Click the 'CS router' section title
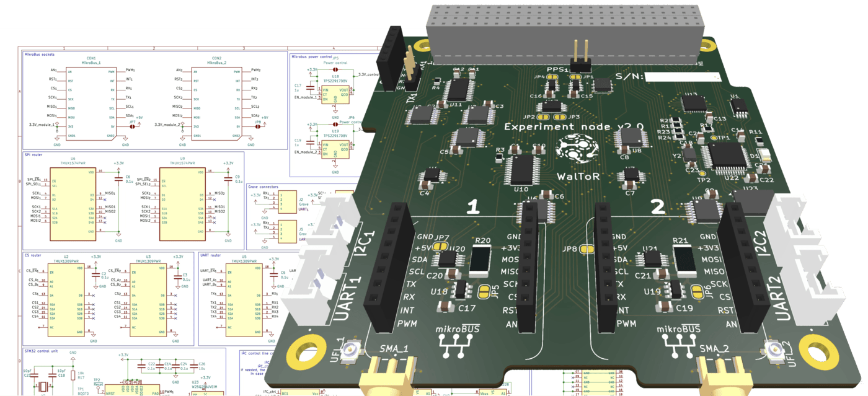The width and height of the screenshot is (868, 396). (32, 255)
